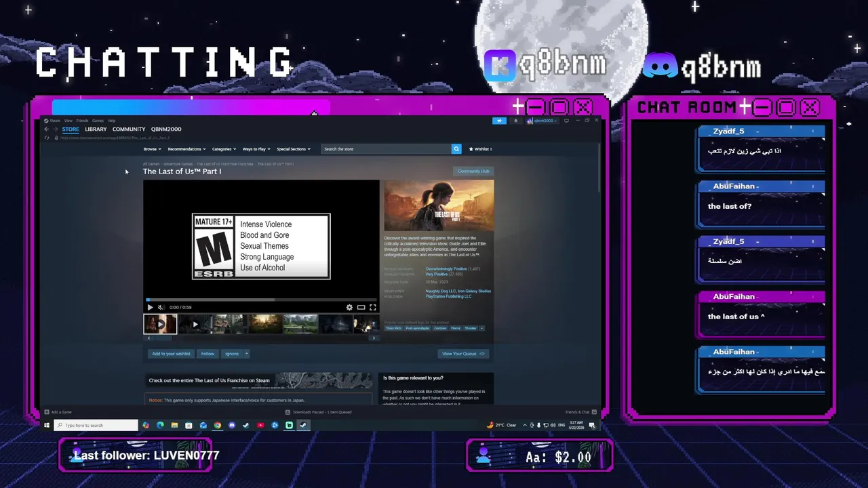
Task: Go forward with the Steam forward arrow
Action: pos(56,129)
